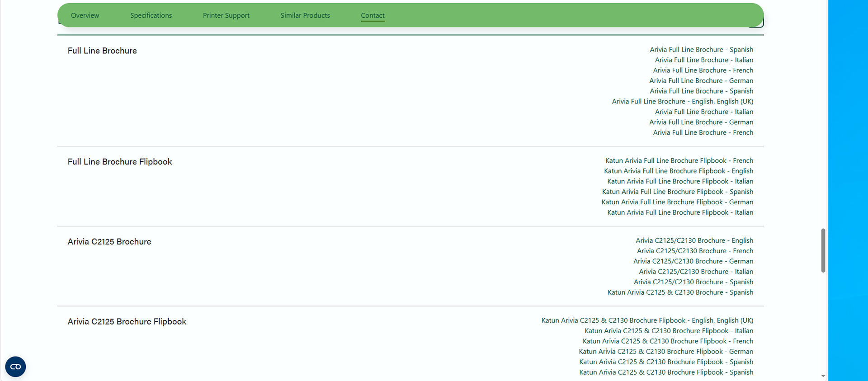Open the first Arivia Full Line Brochure - German link
868x381 pixels.
701,81
